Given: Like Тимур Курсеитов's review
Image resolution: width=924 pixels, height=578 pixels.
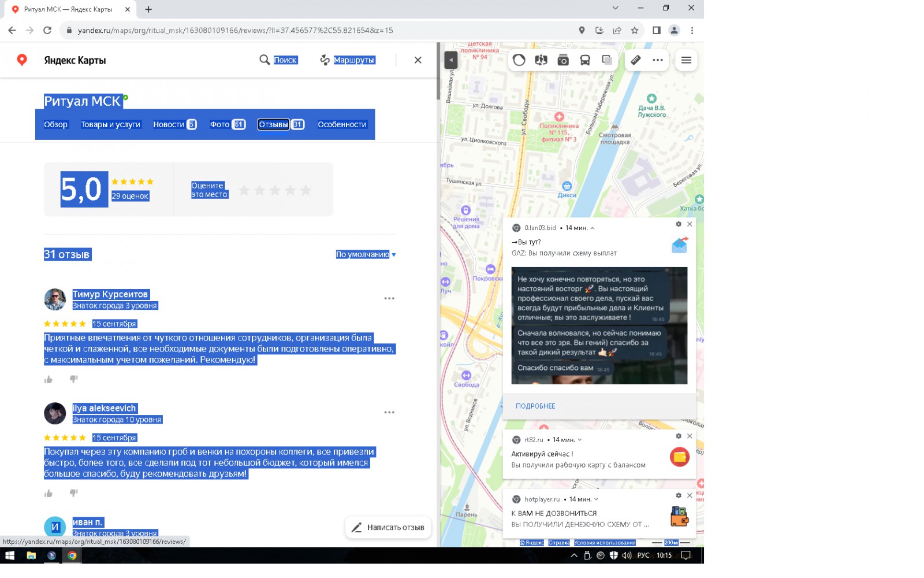Looking at the screenshot, I should click(49, 379).
